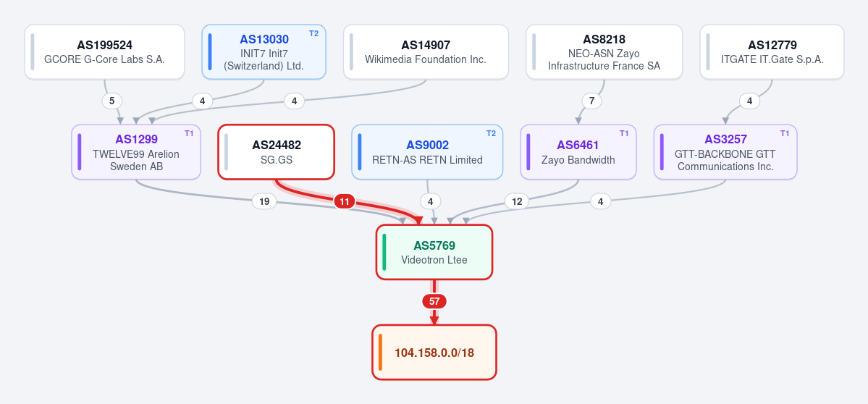Screen dimensions: 868x404
Task: Click the AS5769 Videotron Ltee node
Action: (x=434, y=253)
